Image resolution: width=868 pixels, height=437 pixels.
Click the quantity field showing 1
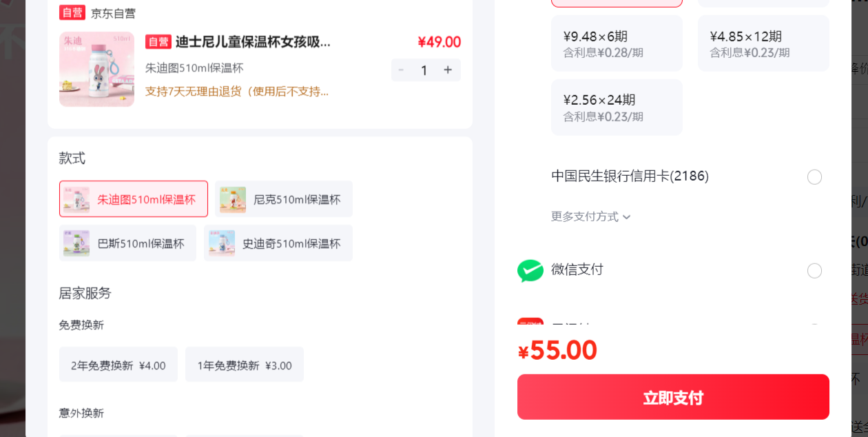[424, 70]
